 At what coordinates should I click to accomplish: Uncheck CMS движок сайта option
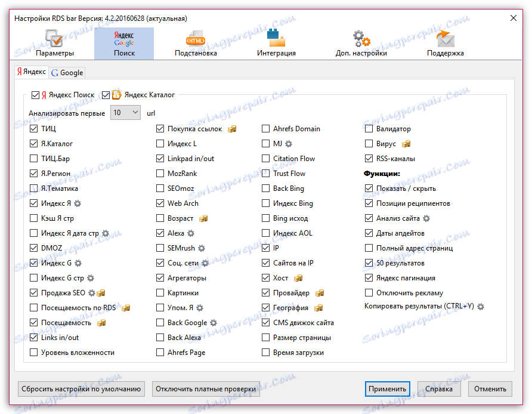265,322
